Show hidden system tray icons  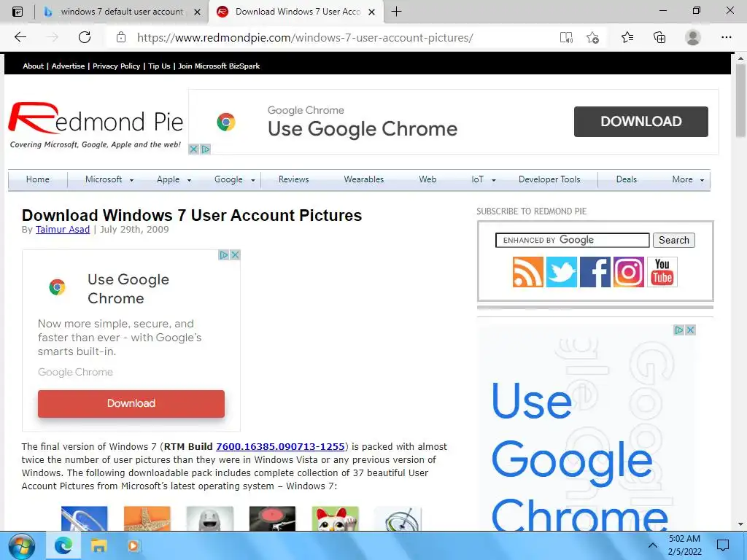[x=653, y=545]
